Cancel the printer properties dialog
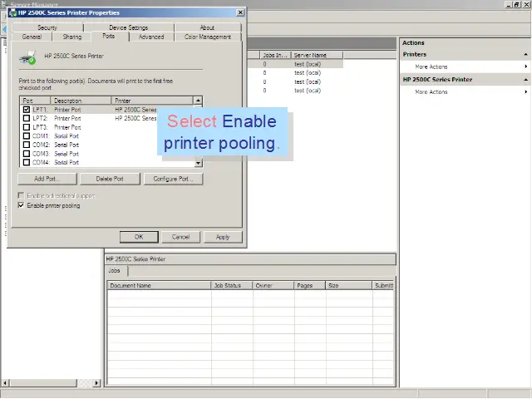This screenshot has height=399, width=532. point(180,237)
